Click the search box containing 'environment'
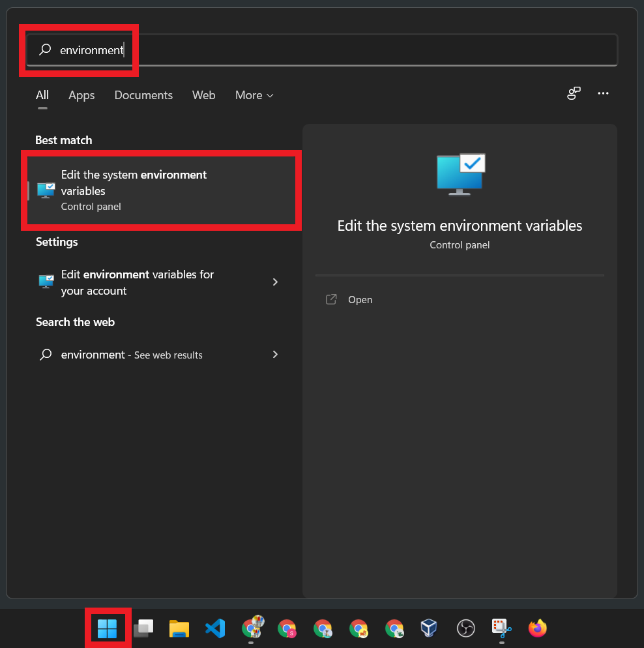The width and height of the screenshot is (644, 648). [322, 50]
